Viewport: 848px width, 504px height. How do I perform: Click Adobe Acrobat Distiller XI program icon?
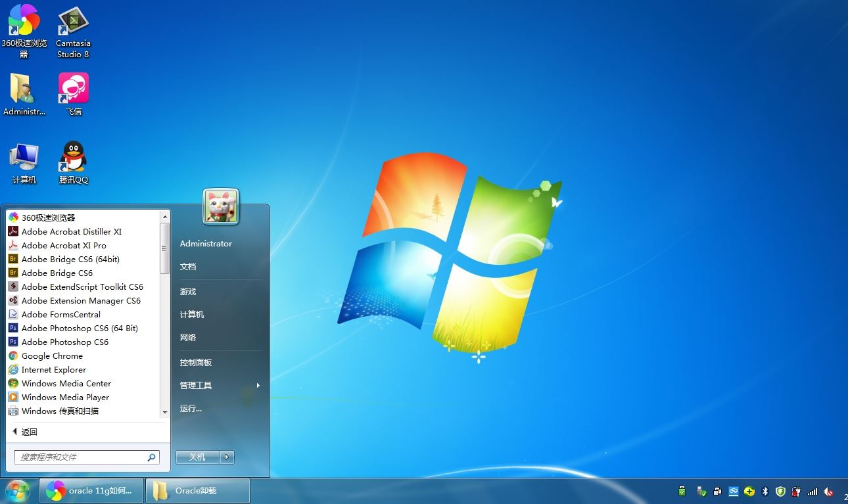(13, 231)
